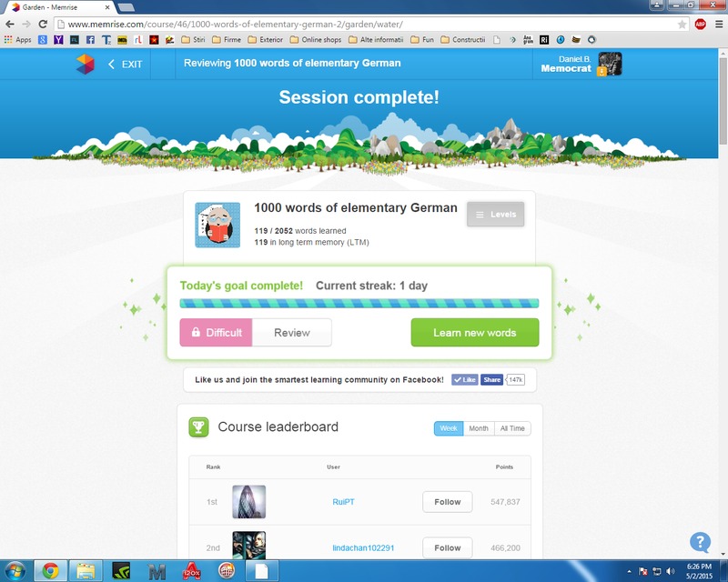Open RuiPT user profile link

(344, 502)
